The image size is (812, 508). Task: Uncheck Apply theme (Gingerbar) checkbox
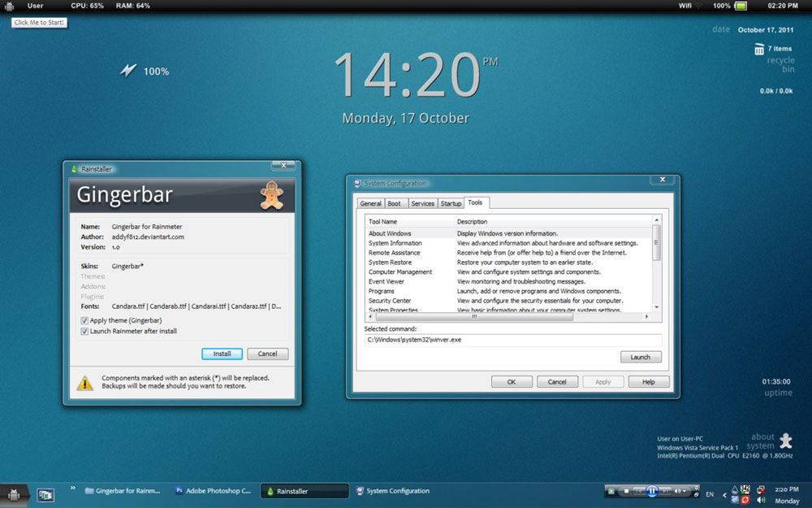click(x=84, y=320)
